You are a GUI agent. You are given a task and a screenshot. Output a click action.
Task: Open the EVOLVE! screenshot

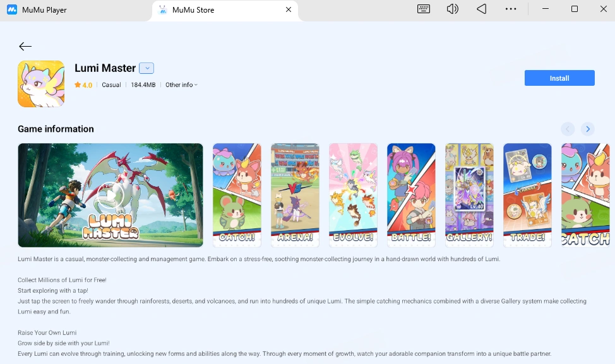tap(353, 195)
